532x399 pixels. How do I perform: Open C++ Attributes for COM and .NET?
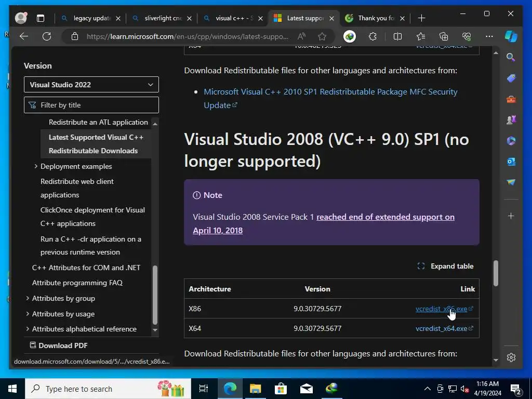click(86, 268)
